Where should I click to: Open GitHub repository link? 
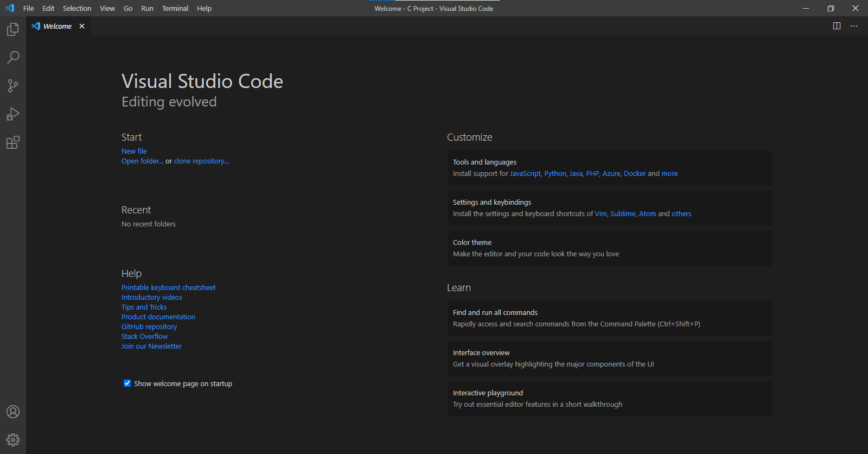point(149,326)
